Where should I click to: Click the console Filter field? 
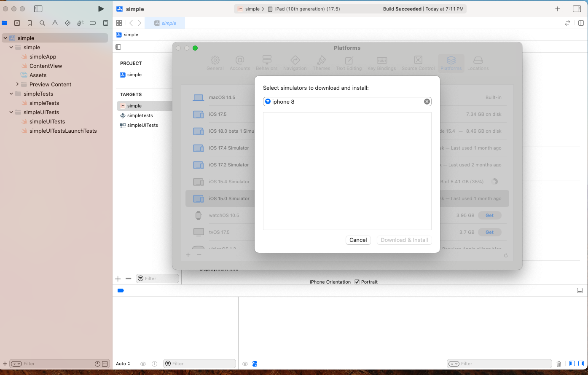coord(499,364)
